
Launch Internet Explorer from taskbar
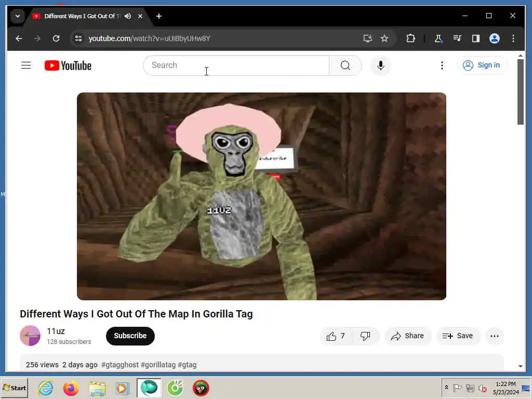(46, 388)
